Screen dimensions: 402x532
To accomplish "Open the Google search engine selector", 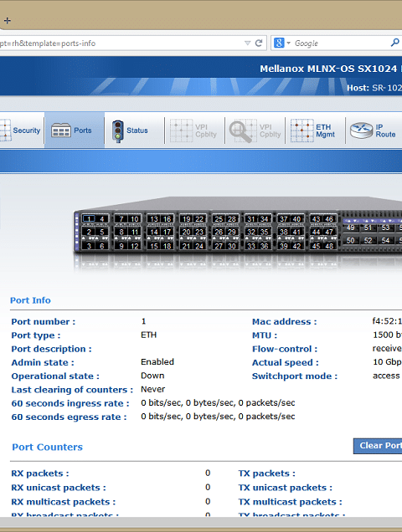I will 282,43.
